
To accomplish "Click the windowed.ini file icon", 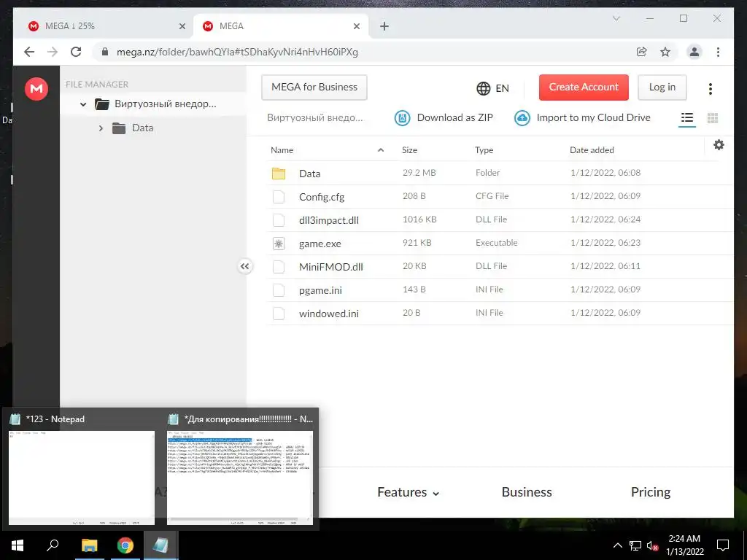I will [x=279, y=314].
